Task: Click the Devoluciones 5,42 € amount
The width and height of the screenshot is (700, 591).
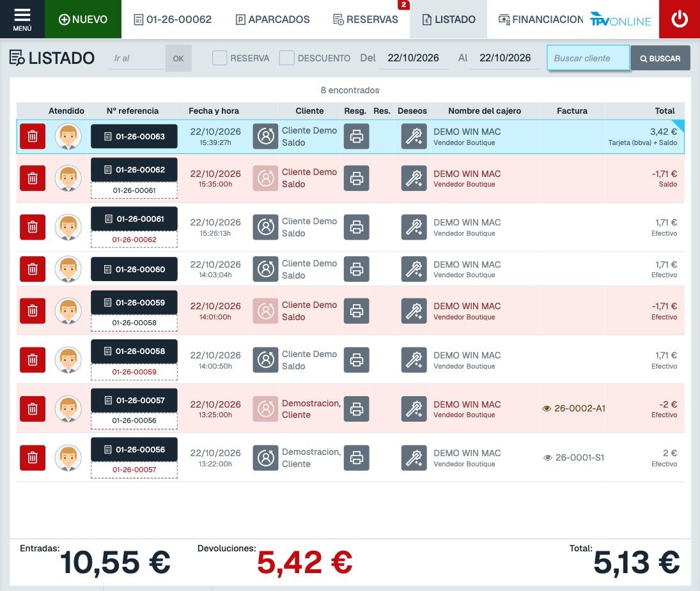Action: tap(304, 562)
